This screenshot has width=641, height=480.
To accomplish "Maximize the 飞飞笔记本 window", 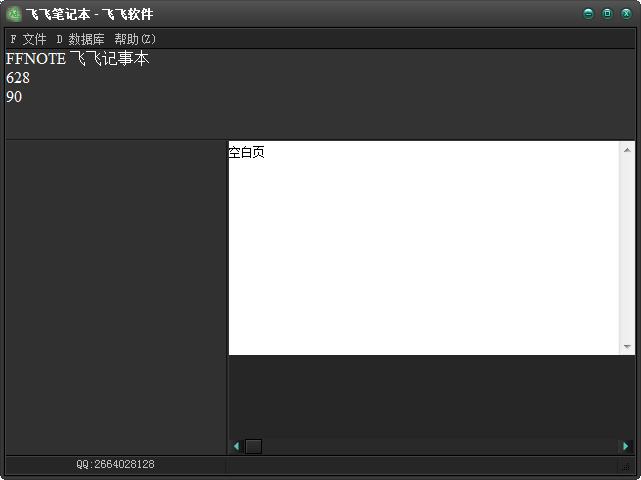I will pos(607,13).
